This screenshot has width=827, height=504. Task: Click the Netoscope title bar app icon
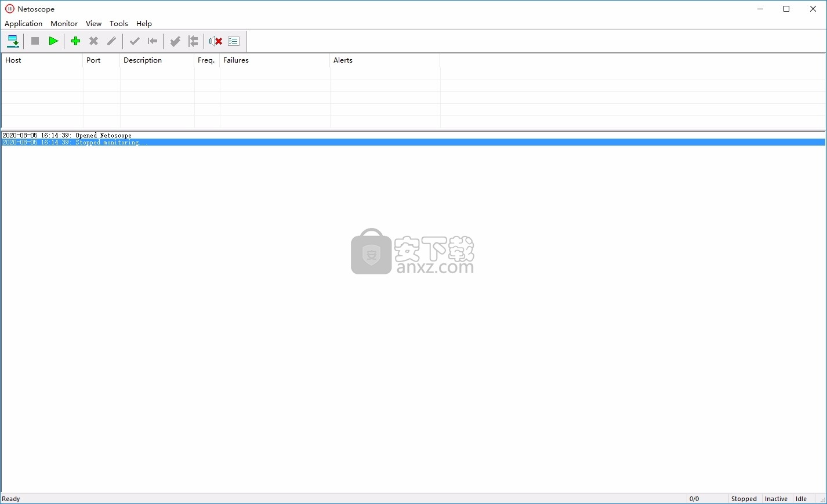pos(9,9)
